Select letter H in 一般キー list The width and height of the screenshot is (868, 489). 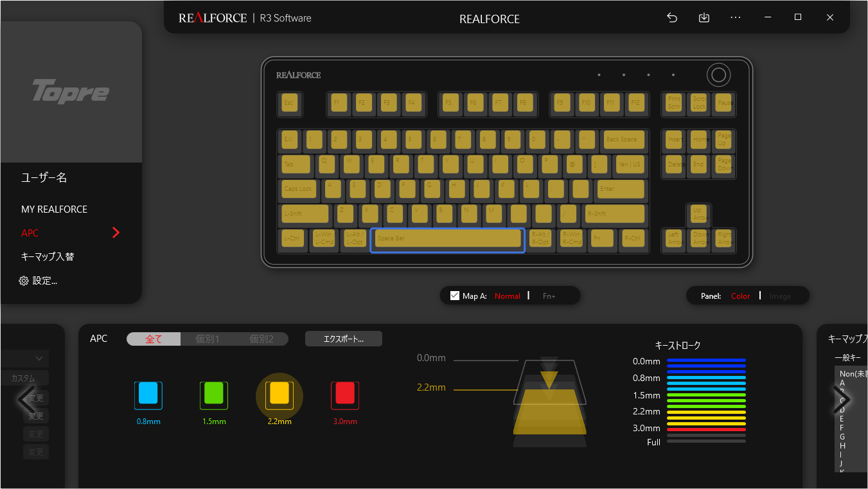[842, 446]
